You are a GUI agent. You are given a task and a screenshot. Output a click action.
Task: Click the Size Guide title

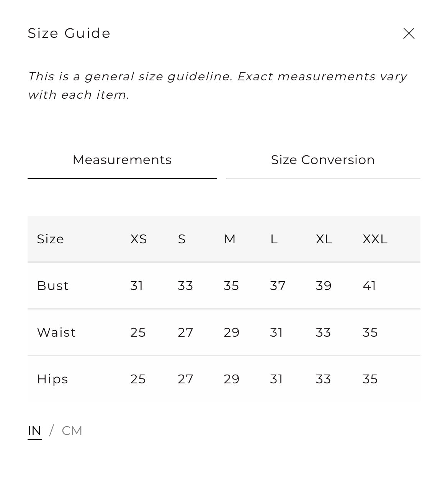coord(69,33)
